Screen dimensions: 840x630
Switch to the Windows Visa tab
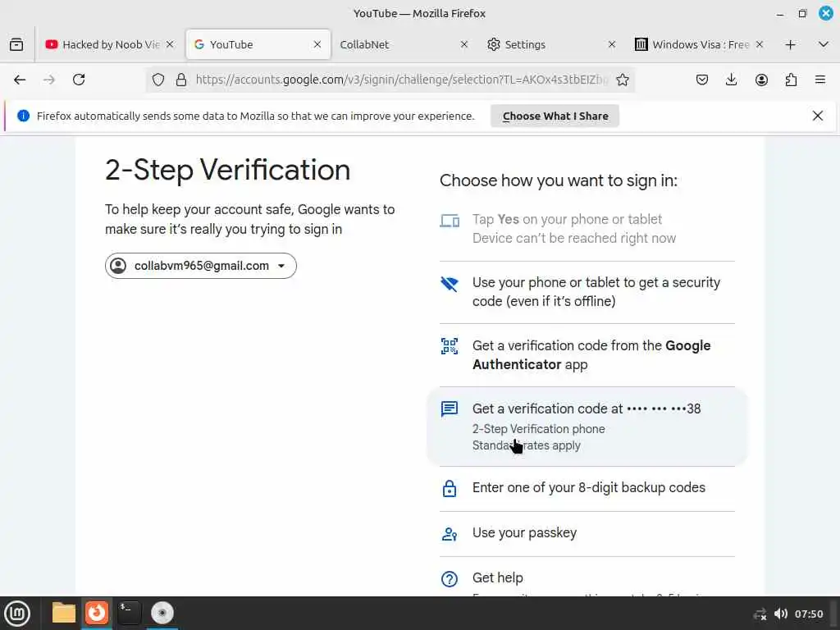pos(699,44)
